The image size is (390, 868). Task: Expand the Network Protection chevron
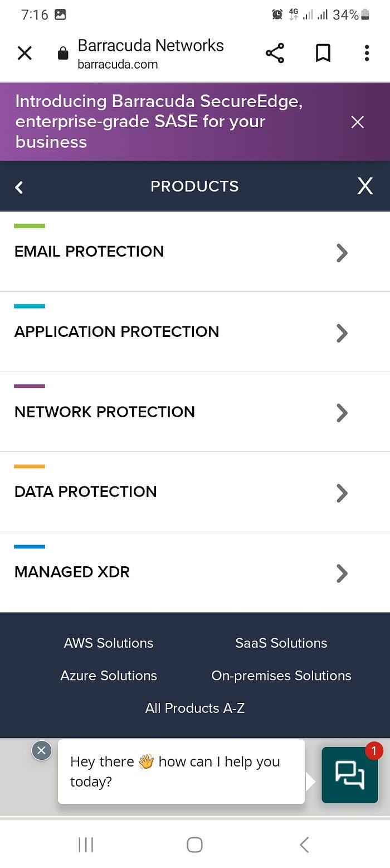click(342, 413)
